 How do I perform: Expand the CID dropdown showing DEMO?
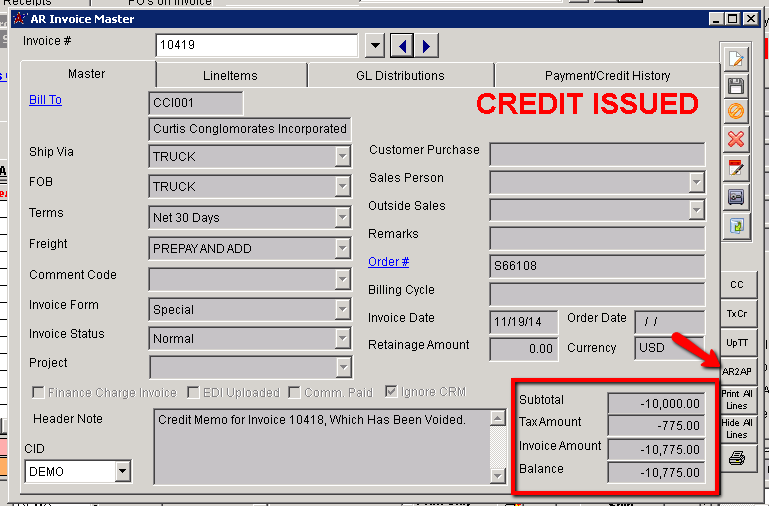pos(123,470)
